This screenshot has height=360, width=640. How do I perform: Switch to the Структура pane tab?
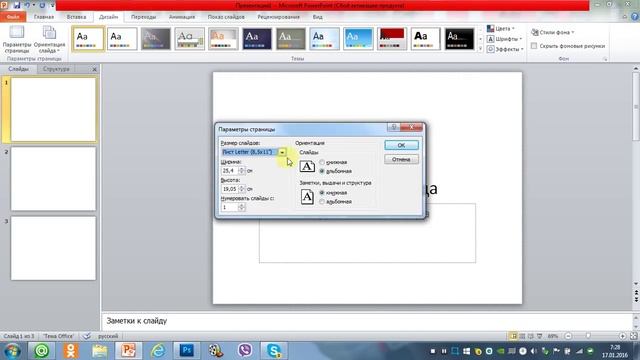[x=56, y=69]
